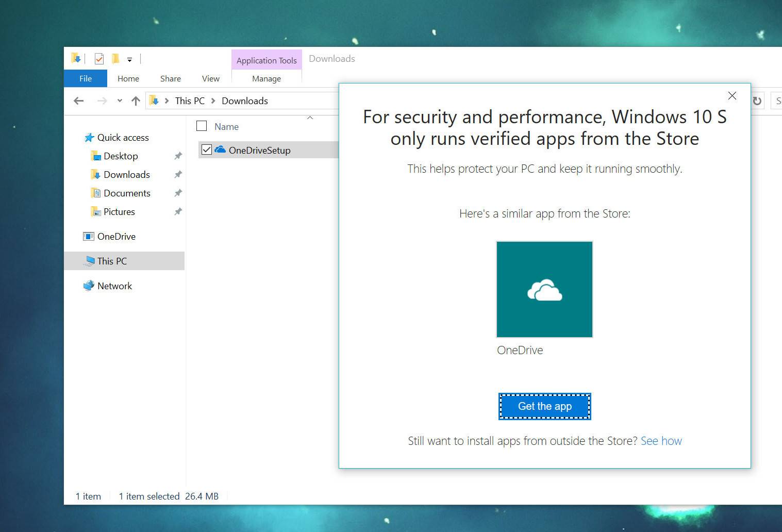Image resolution: width=782 pixels, height=532 pixels.
Task: Click the OneDrive icon in navigation pane
Action: 89,236
